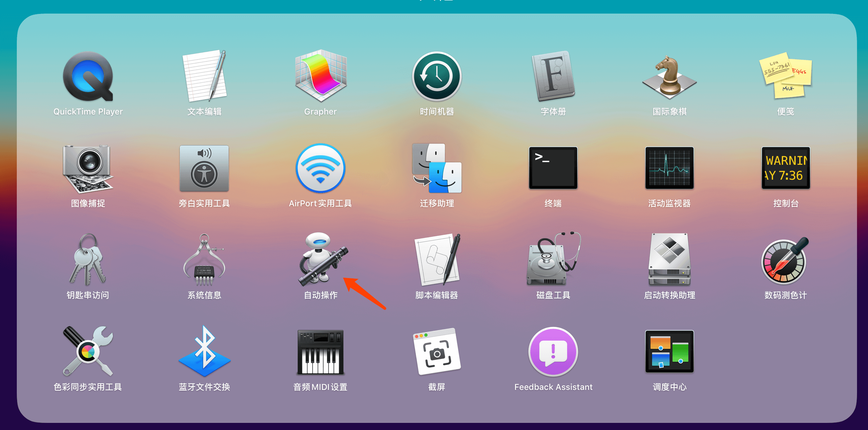The width and height of the screenshot is (868, 430).
Task: Click the "自动操作" label text
Action: coord(321,295)
